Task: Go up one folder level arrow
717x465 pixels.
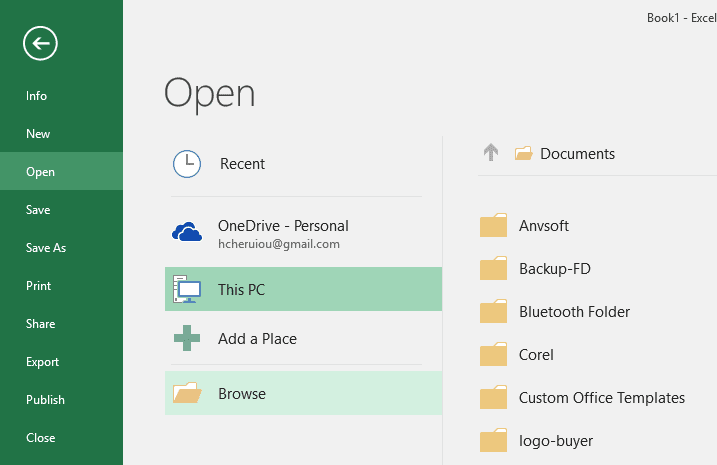Action: [x=490, y=153]
